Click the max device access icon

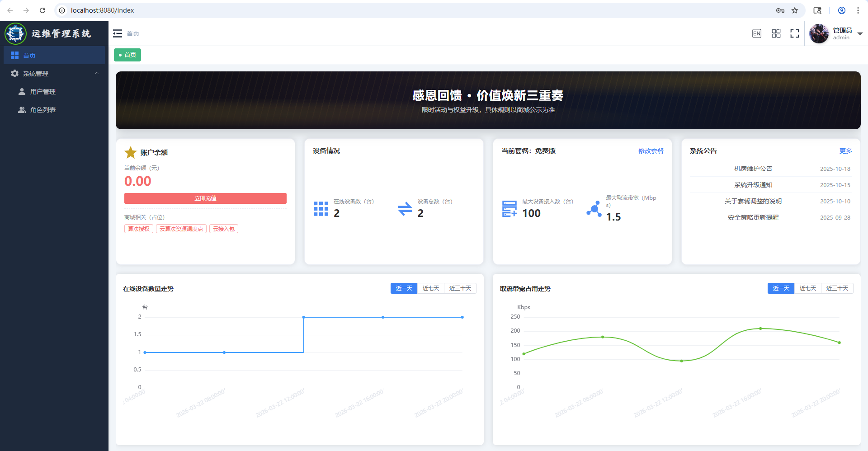click(509, 209)
